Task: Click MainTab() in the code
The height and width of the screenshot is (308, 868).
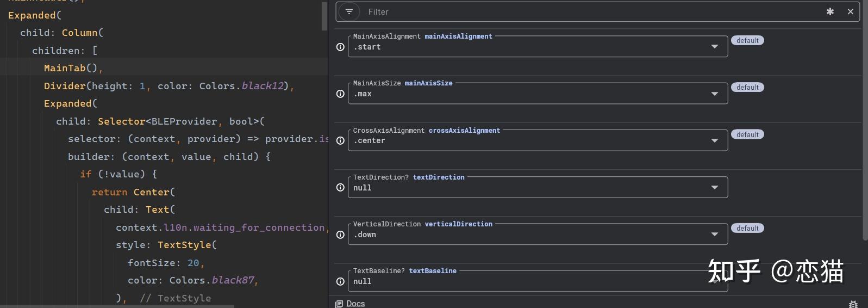Action: (71, 68)
